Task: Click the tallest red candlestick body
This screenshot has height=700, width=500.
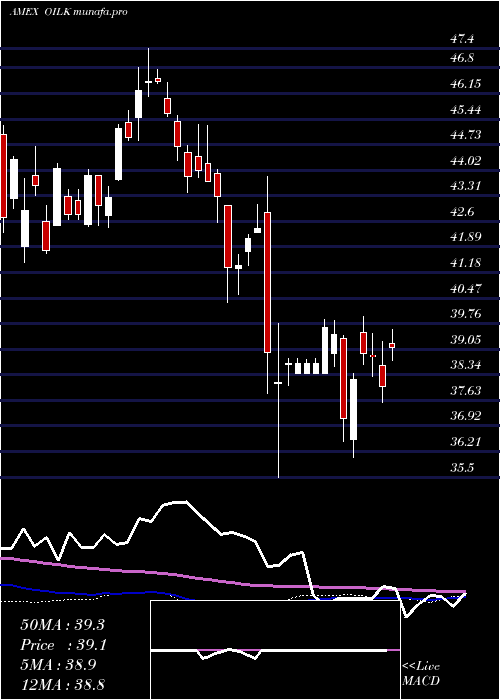Action: (267, 283)
